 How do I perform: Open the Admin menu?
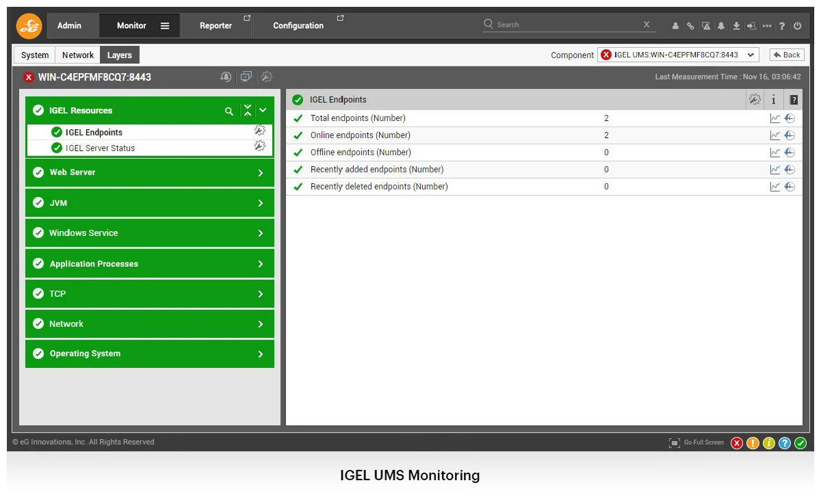tap(69, 25)
